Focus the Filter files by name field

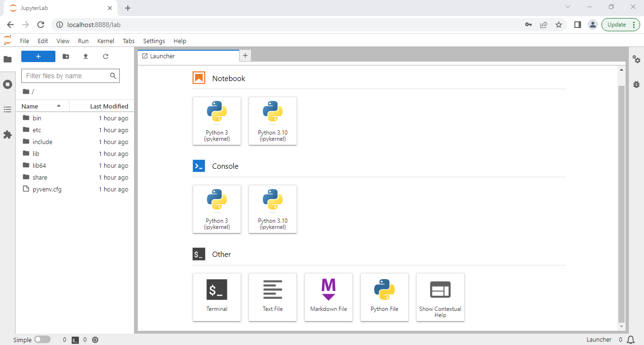pyautogui.click(x=71, y=76)
